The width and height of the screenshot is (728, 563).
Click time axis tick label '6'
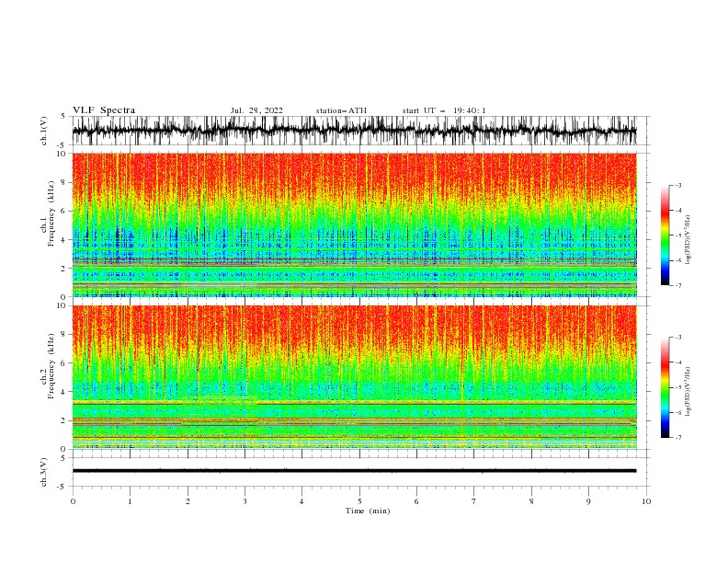tap(416, 501)
